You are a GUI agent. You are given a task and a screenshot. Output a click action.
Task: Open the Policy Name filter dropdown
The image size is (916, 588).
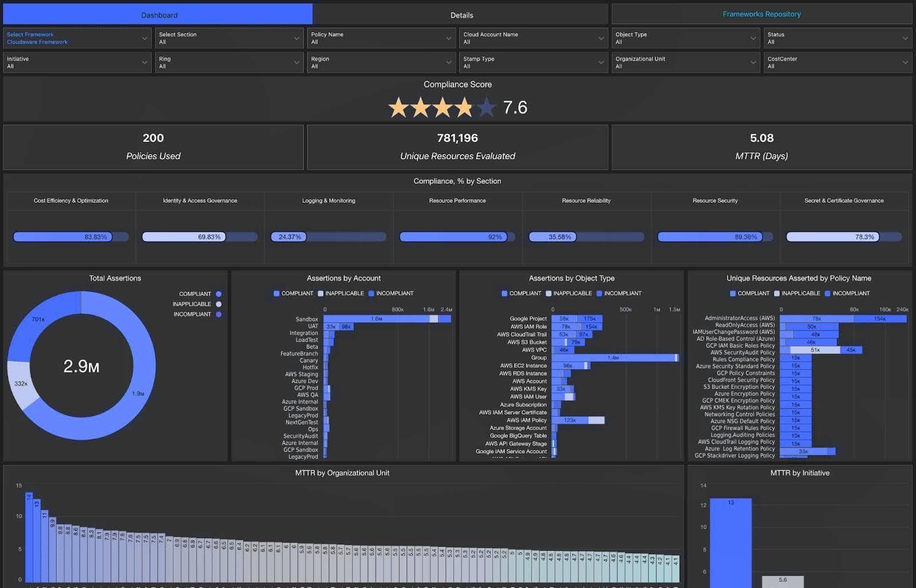[x=381, y=38]
